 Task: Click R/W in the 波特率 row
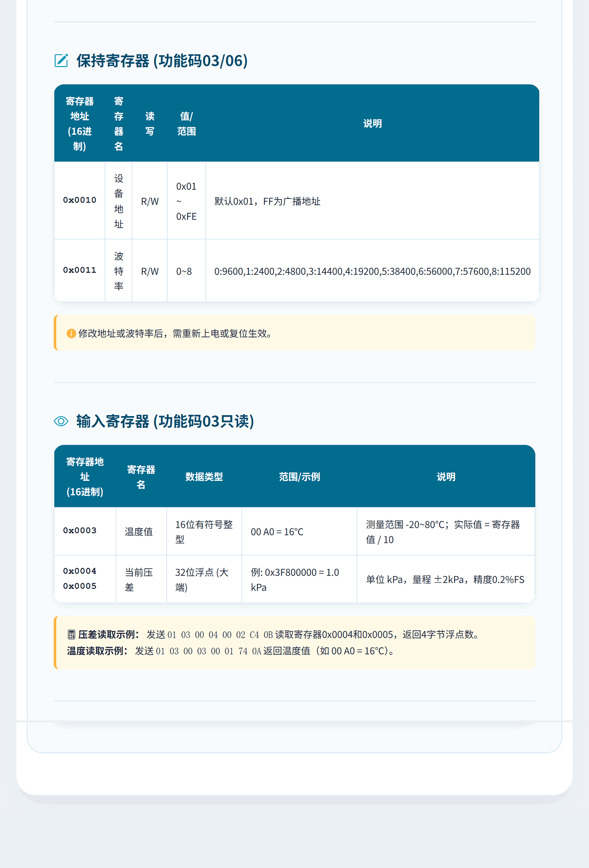150,271
